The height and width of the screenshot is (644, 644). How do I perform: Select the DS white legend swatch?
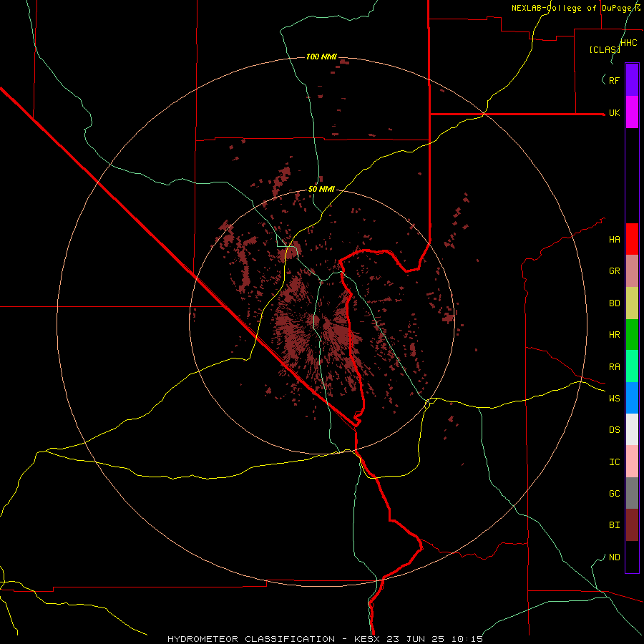click(632, 429)
